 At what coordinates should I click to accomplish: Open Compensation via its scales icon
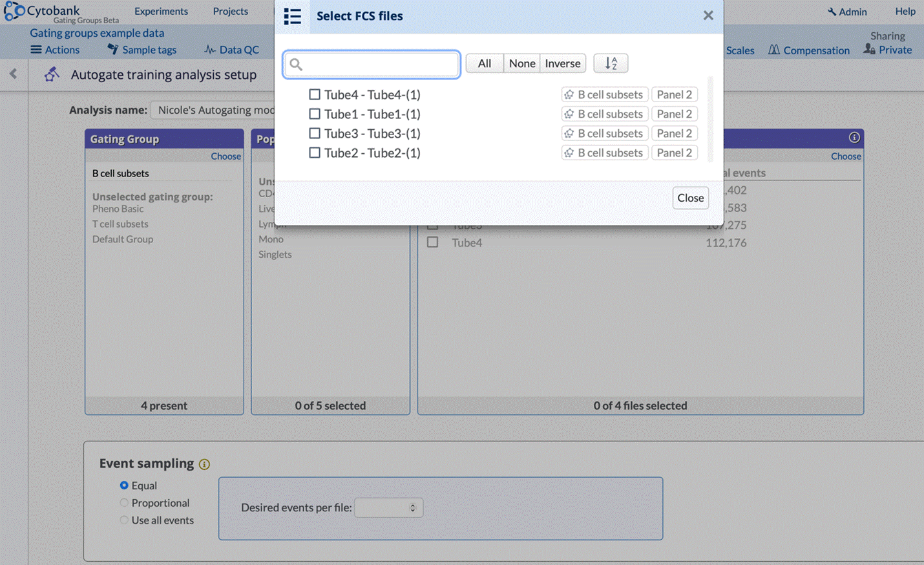click(773, 50)
